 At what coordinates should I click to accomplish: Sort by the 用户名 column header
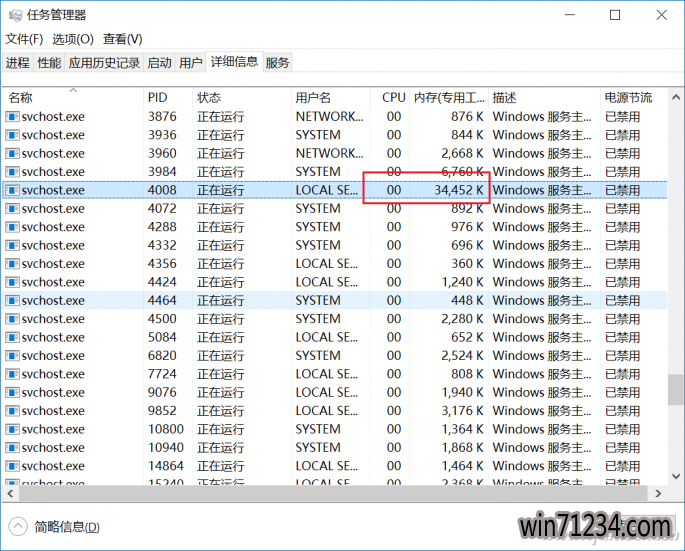click(x=330, y=97)
